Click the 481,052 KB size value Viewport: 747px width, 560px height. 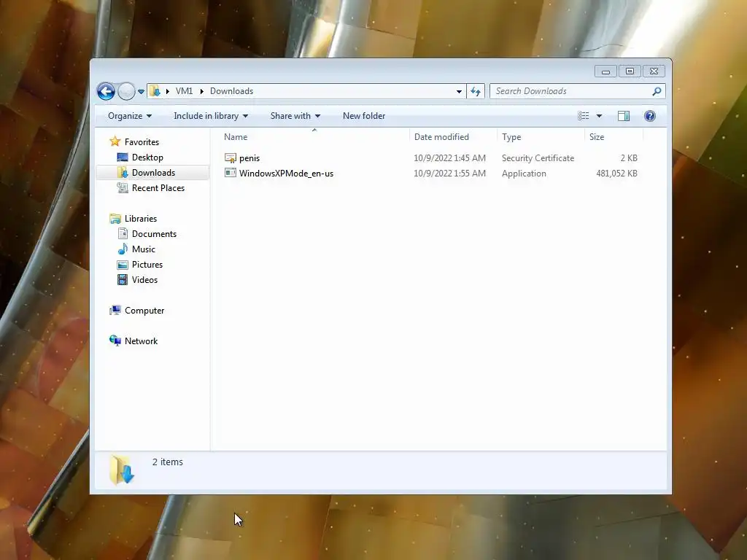[x=616, y=174]
